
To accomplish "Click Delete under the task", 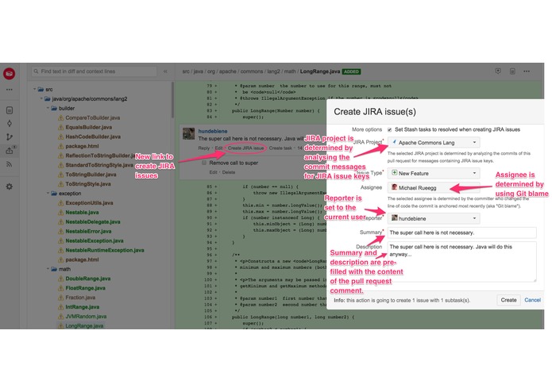I will (x=229, y=172).
